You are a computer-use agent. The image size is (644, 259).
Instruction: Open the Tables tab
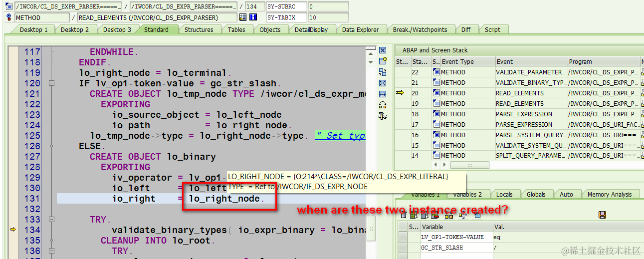[236, 29]
